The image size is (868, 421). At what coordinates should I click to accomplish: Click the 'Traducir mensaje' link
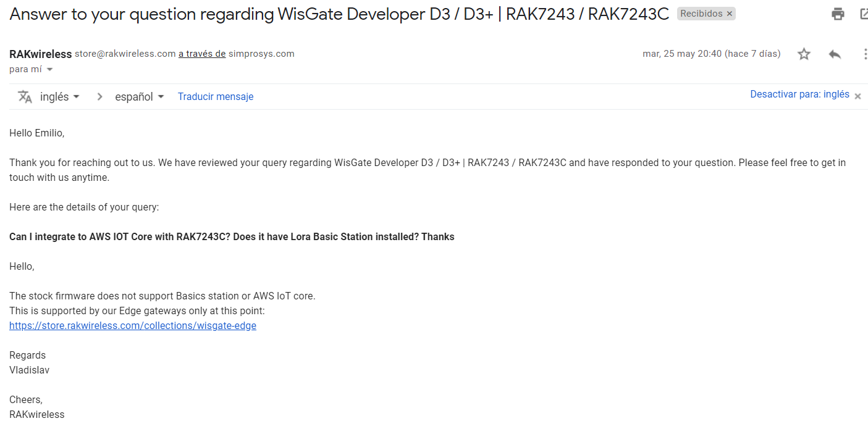(216, 97)
